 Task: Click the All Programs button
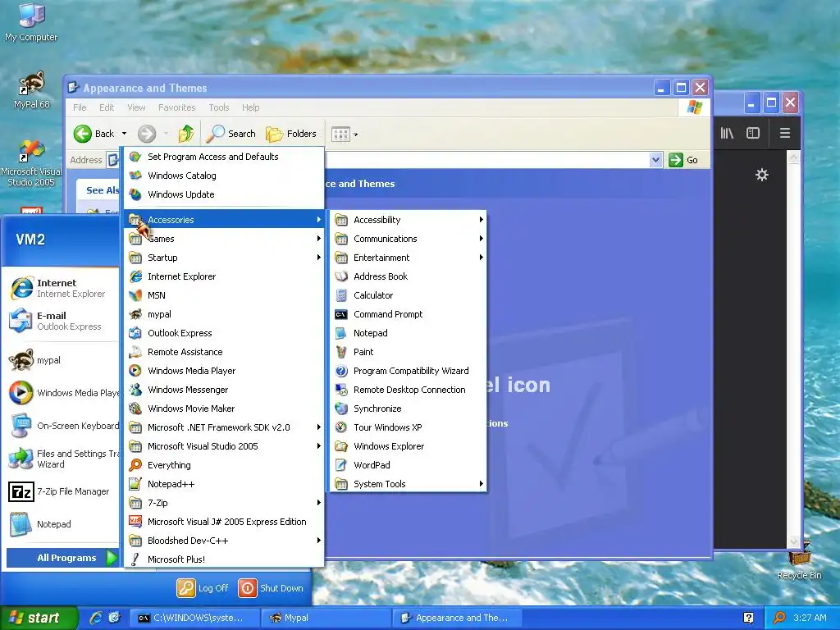click(62, 558)
